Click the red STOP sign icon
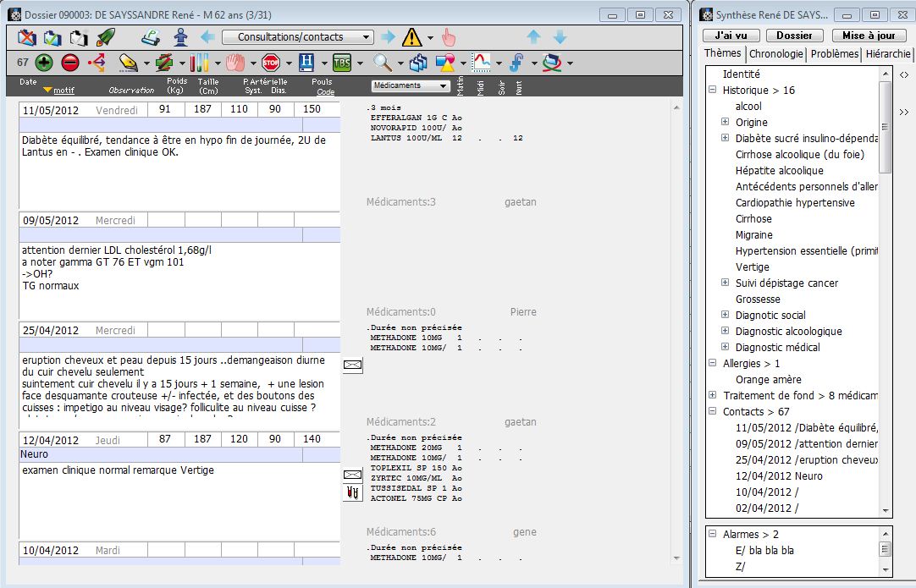 pos(271,63)
